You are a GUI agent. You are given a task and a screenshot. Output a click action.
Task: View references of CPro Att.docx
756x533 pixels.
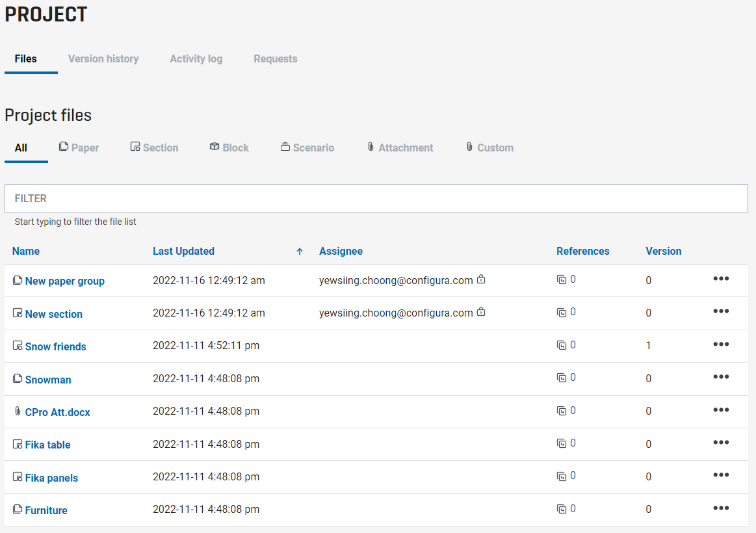click(567, 410)
